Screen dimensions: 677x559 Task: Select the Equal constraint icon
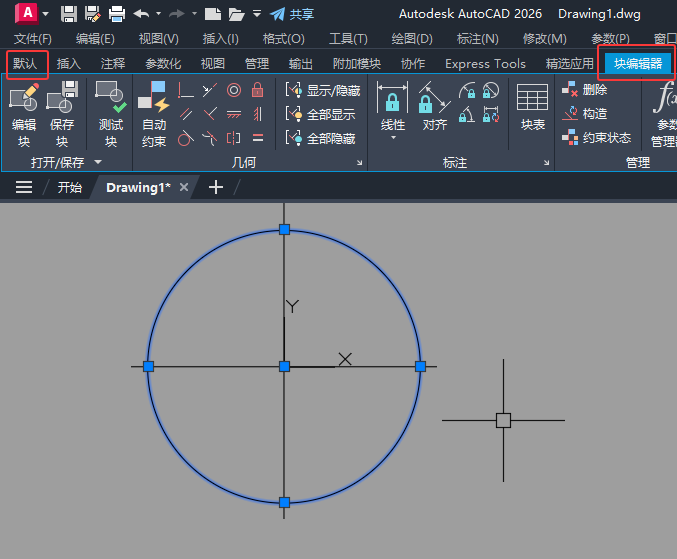click(x=258, y=139)
